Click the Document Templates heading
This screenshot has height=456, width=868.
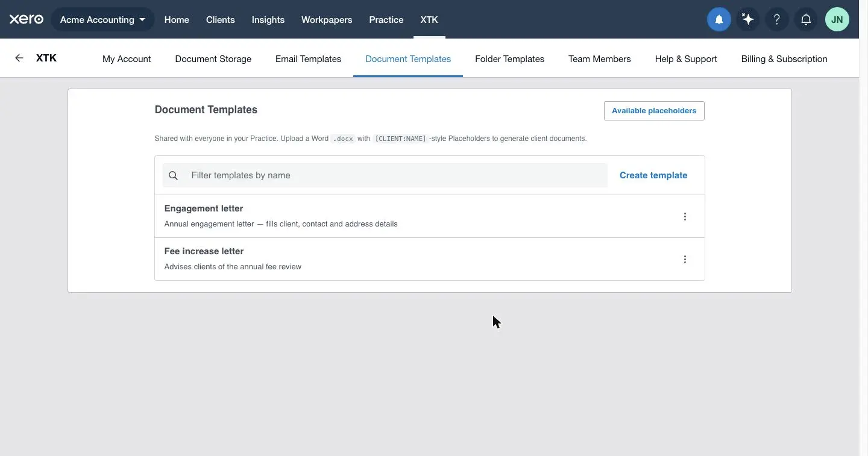pos(206,110)
